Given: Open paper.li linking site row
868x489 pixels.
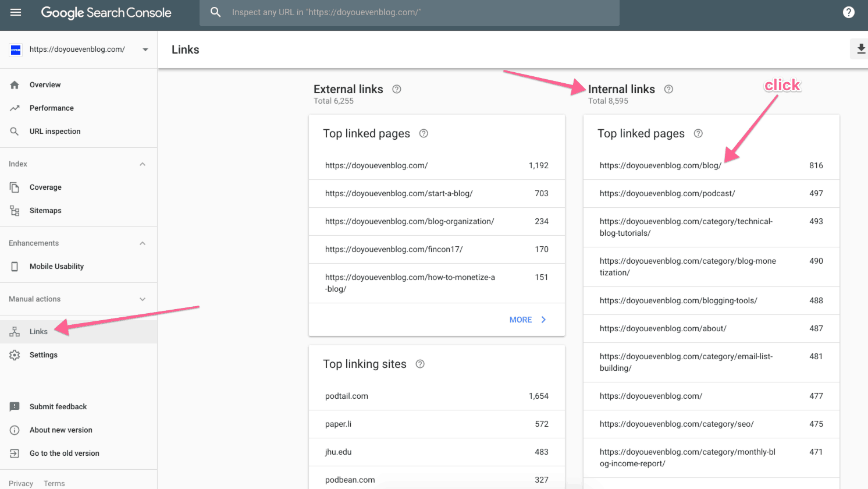Looking at the screenshot, I should pos(437,424).
